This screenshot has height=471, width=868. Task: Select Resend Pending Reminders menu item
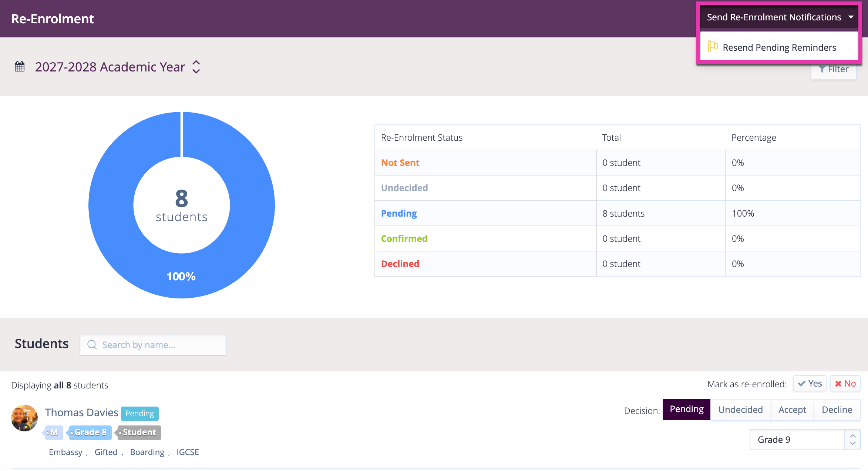click(x=779, y=47)
